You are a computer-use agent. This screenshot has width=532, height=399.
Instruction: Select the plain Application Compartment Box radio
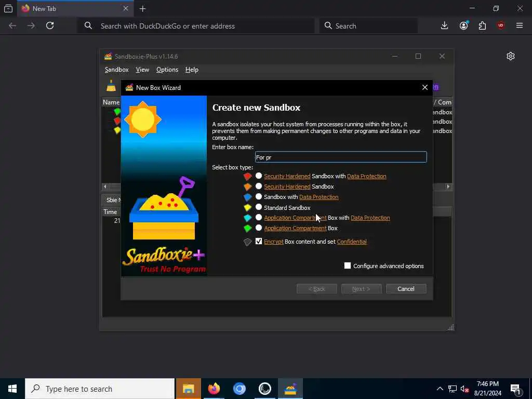pyautogui.click(x=259, y=228)
